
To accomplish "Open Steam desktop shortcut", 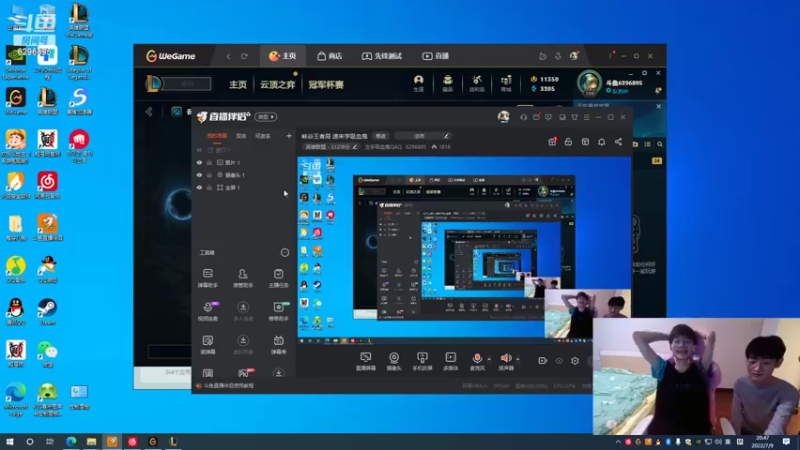I will coord(47,312).
